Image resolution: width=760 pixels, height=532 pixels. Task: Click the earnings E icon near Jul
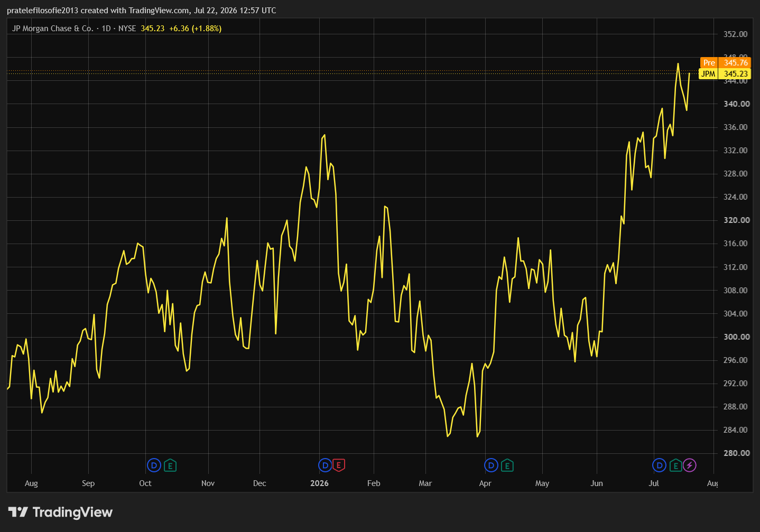click(675, 465)
